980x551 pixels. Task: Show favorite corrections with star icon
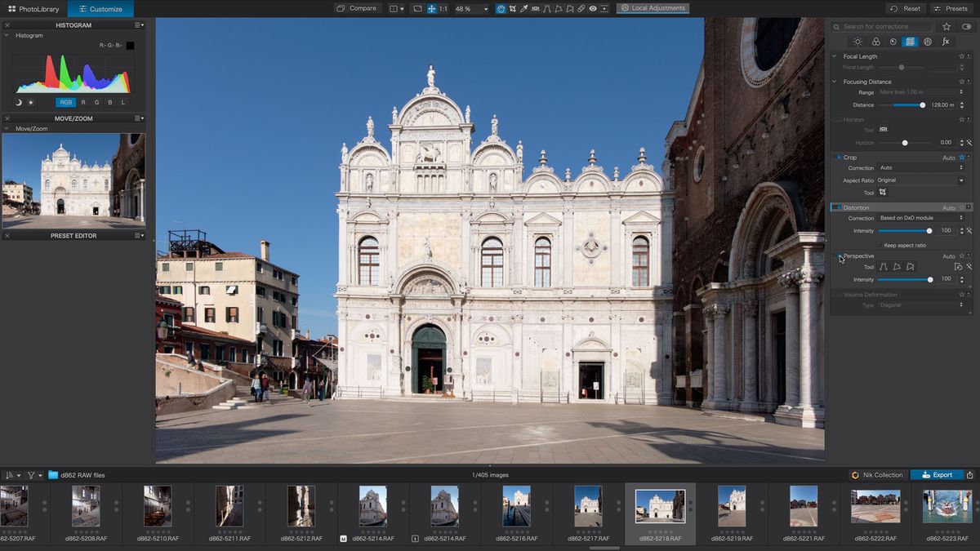(x=947, y=27)
